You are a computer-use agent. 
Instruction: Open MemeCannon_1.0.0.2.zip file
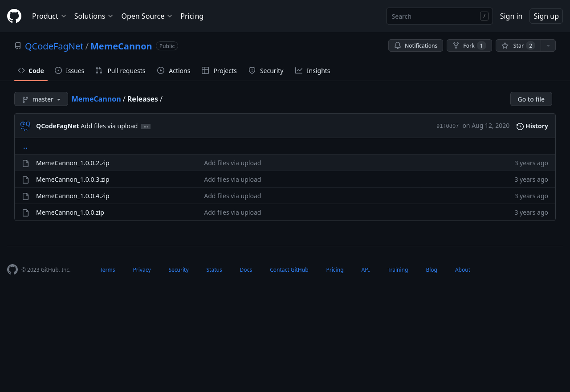73,163
